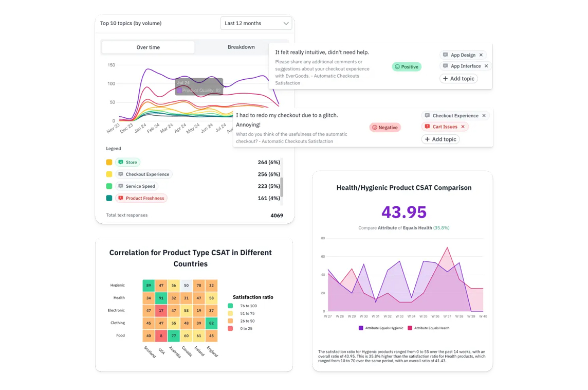Click the App Design comment icon
This screenshot has height=390, width=588.
click(x=446, y=55)
